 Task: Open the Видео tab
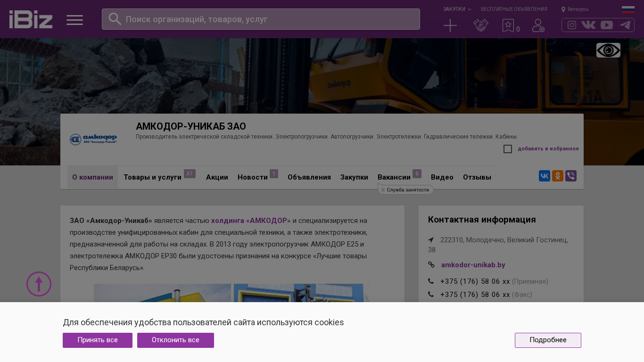(442, 177)
